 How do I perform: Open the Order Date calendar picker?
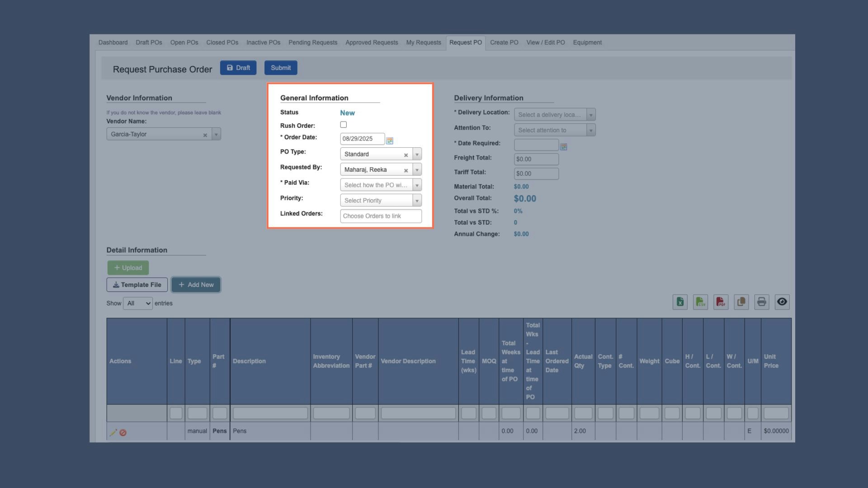pos(390,141)
